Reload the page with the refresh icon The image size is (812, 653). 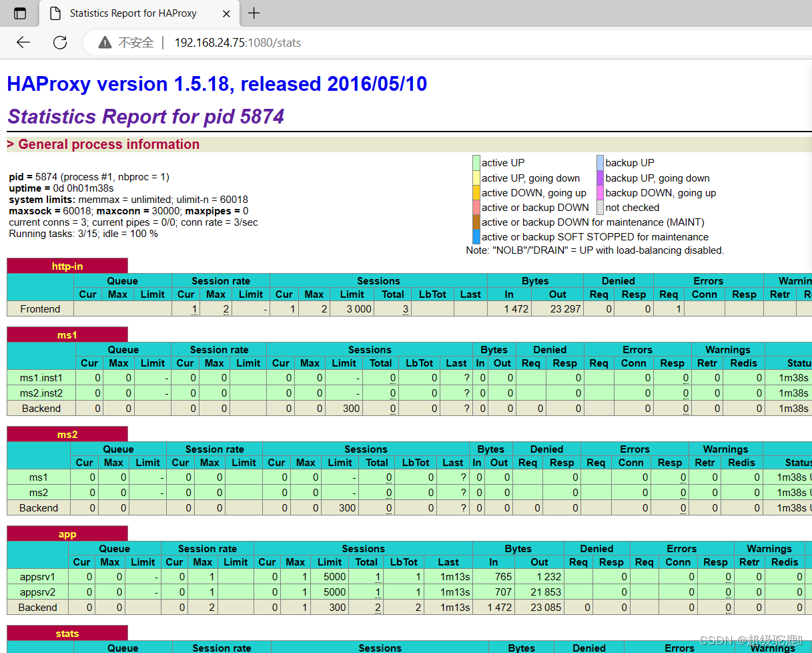point(60,43)
